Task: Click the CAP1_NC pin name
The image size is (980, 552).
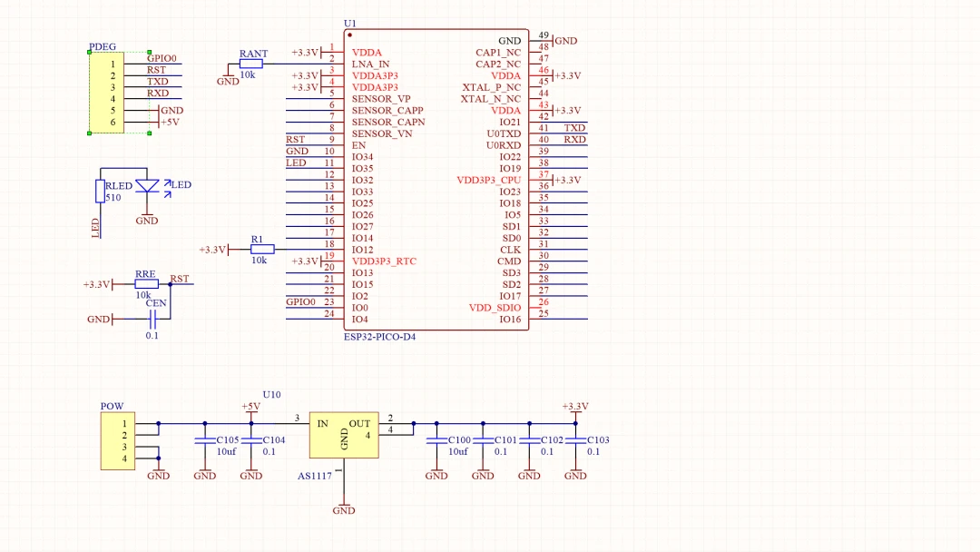Action: 498,53
